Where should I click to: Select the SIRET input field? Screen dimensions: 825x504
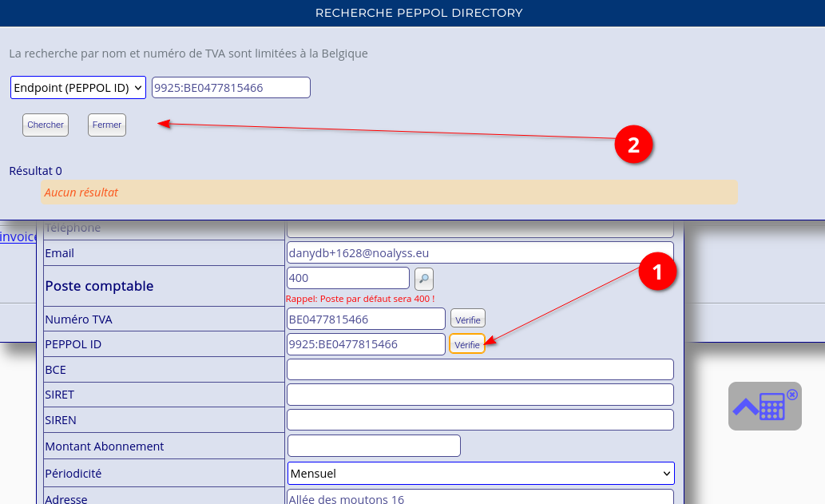480,395
